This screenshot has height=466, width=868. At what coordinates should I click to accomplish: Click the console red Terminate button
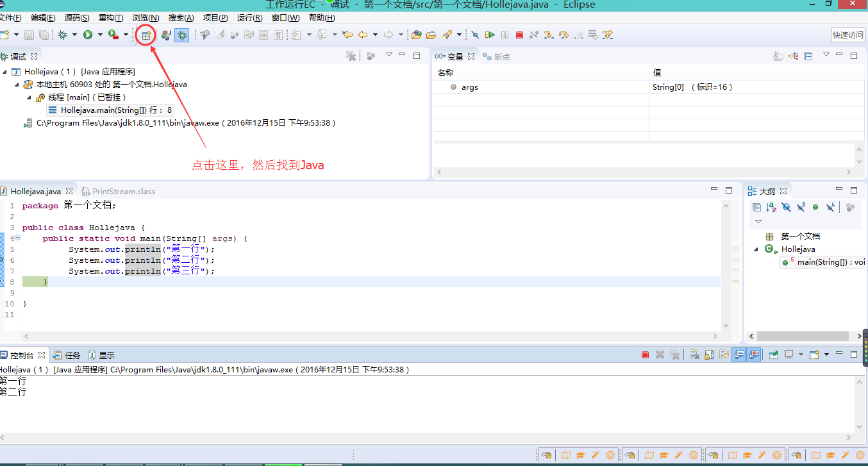(646, 354)
